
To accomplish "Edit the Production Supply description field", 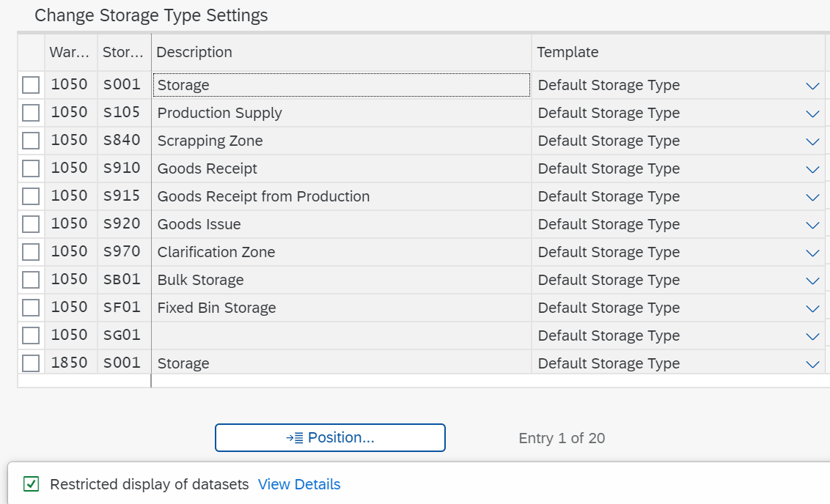I will point(342,113).
